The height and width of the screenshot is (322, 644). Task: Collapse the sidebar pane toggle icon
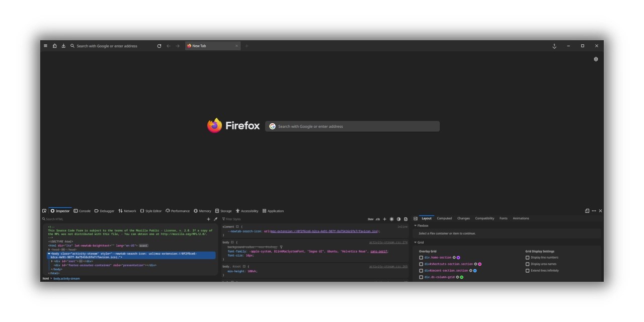[x=415, y=218]
